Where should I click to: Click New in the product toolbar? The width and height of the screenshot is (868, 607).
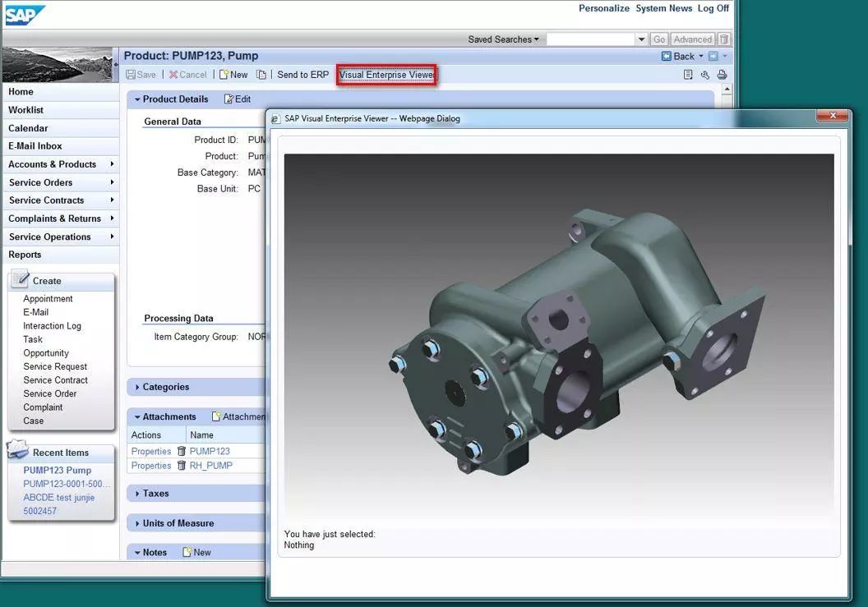point(233,75)
